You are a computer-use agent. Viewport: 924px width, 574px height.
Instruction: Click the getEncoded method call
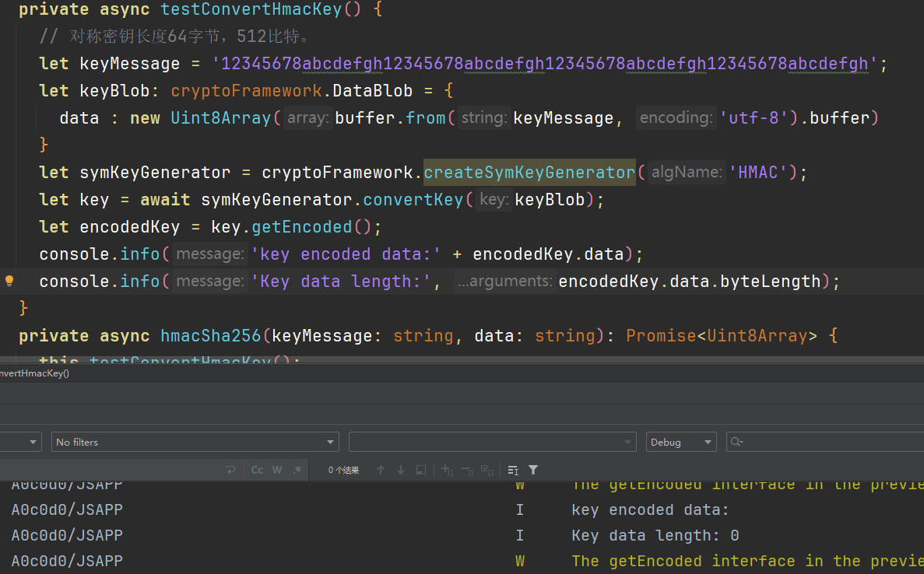(302, 226)
